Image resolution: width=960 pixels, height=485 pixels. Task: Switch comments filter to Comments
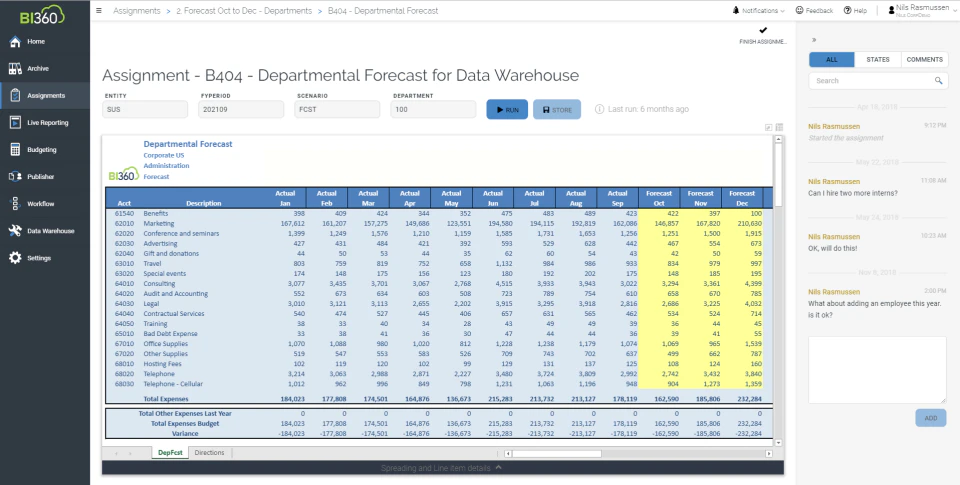(x=923, y=60)
